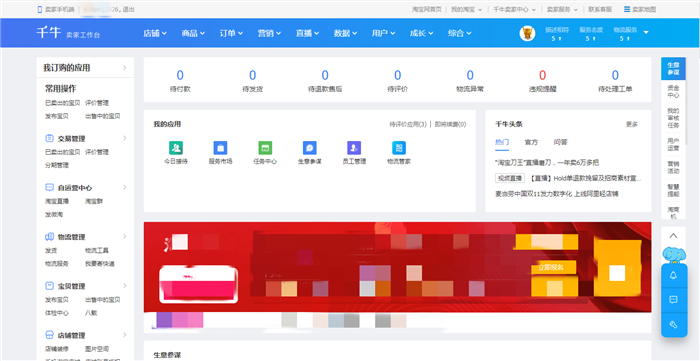Expand the 商品 navigation menu

pos(193,33)
